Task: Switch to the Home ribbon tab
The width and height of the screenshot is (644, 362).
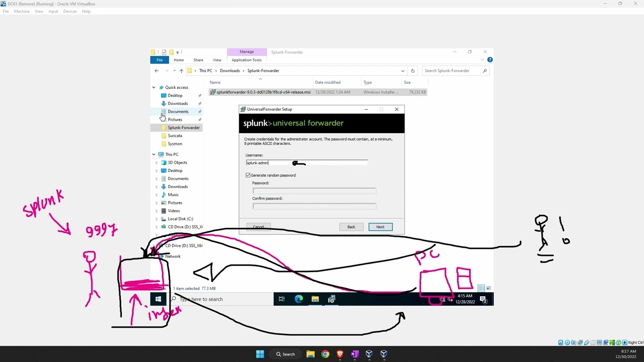Action: point(179,60)
